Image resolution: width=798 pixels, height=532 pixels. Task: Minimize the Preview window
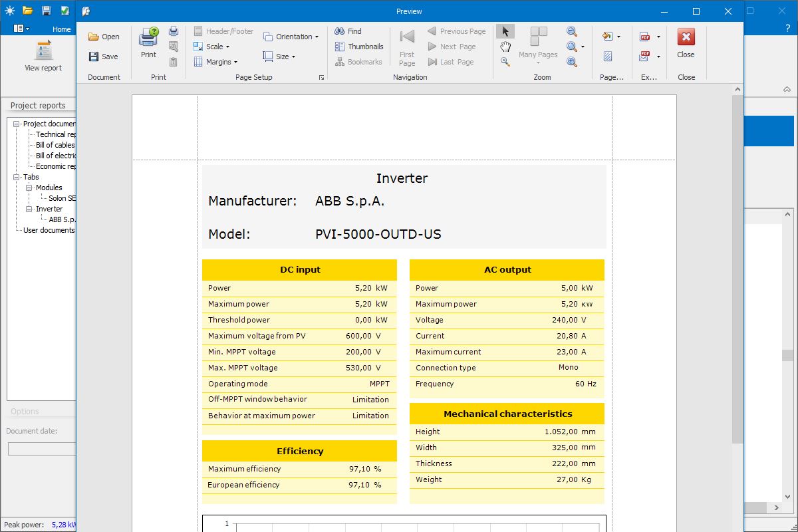(664, 11)
